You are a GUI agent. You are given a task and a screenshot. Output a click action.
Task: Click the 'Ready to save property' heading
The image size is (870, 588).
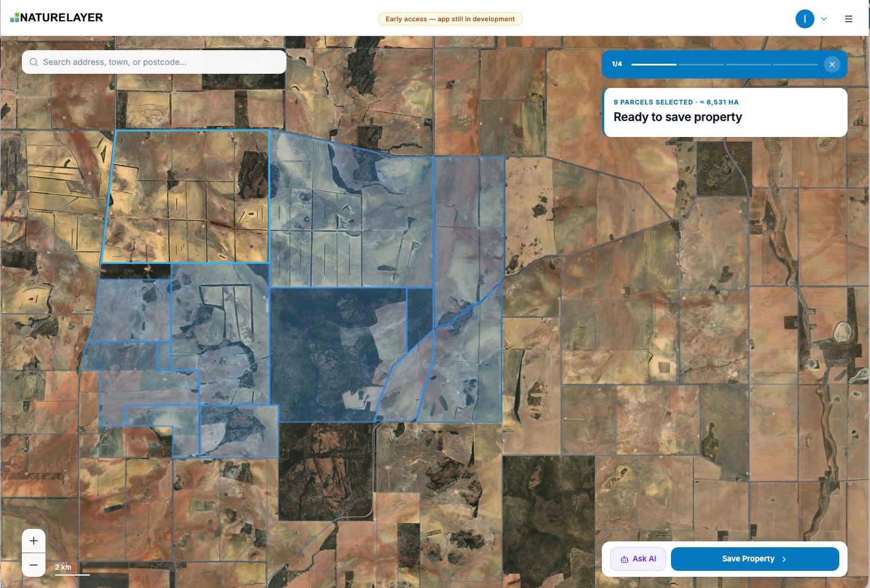(677, 117)
